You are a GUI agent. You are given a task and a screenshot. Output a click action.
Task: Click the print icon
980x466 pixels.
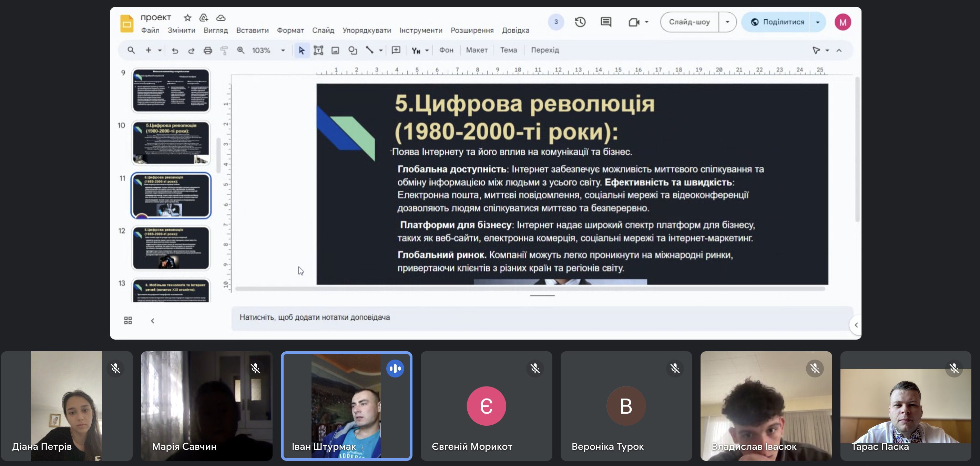pyautogui.click(x=207, y=50)
